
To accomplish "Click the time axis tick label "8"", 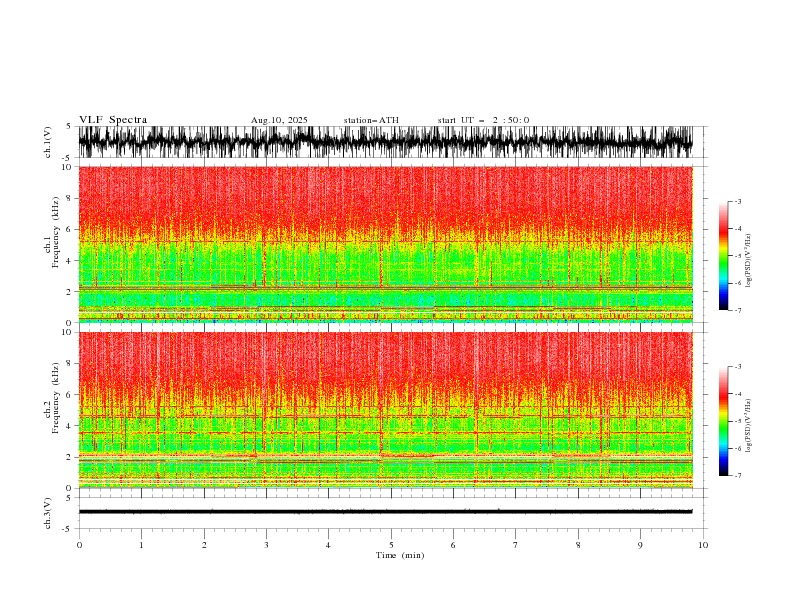I will (578, 545).
